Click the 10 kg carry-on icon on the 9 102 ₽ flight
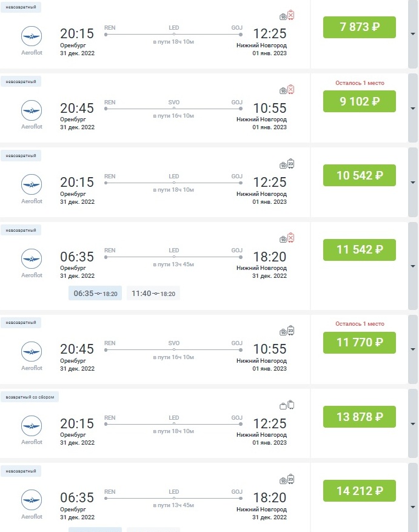This screenshot has height=532, width=419. tap(283, 91)
